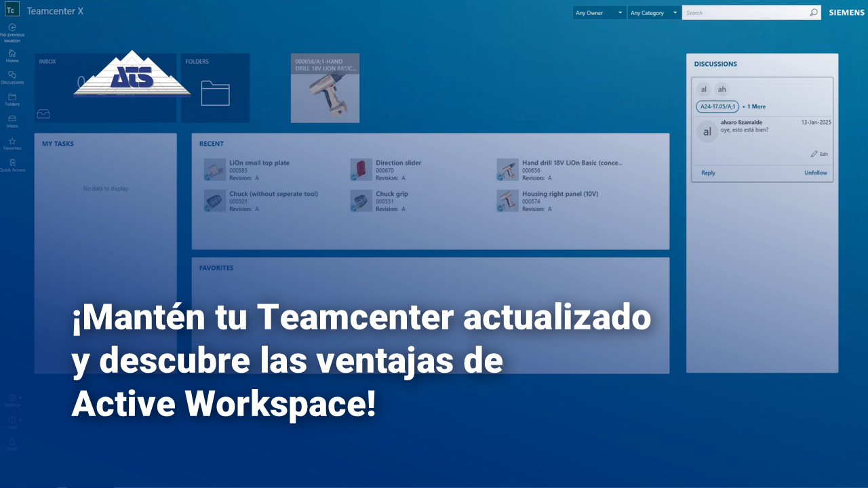Viewport: 868px width, 488px height.
Task: Click the FAVORITES panel heading
Action: 216,268
